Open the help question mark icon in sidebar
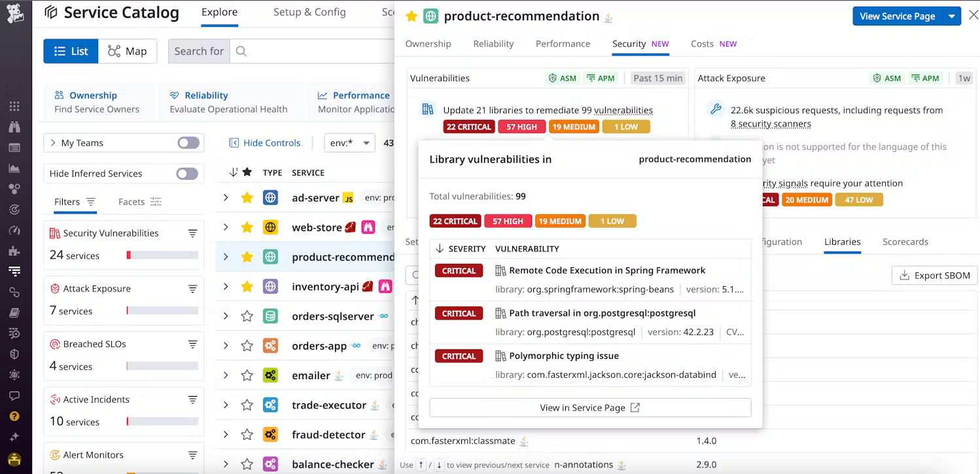Viewport: 980px width, 474px height. 14,416
